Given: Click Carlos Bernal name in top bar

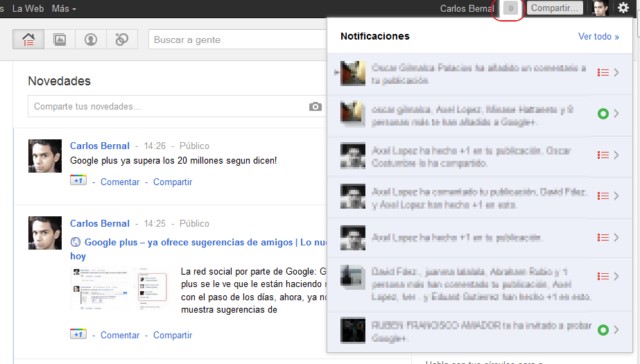Looking at the screenshot, I should pyautogui.click(x=467, y=9).
